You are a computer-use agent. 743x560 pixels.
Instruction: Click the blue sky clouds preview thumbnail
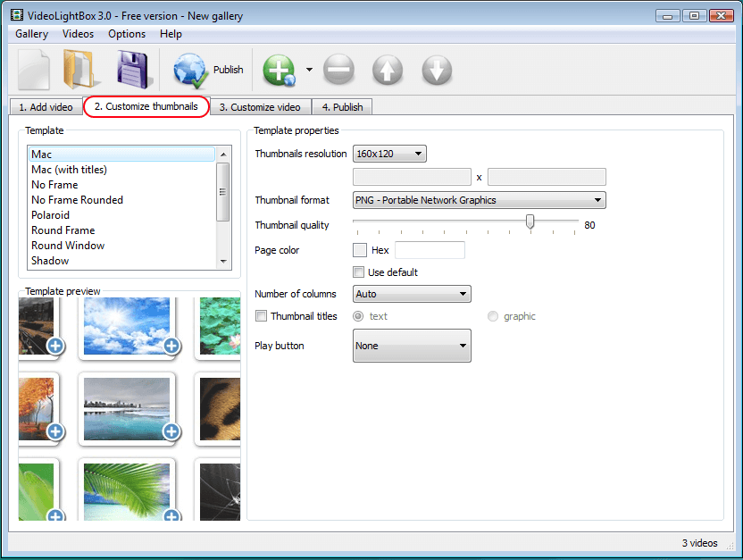(x=127, y=326)
